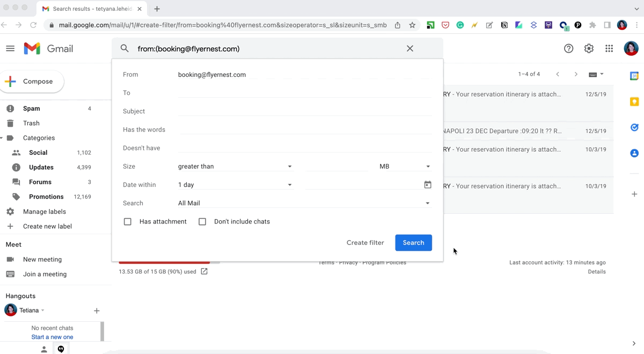The image size is (644, 354).
Task: Open the Dropbox extension
Action: [533, 25]
